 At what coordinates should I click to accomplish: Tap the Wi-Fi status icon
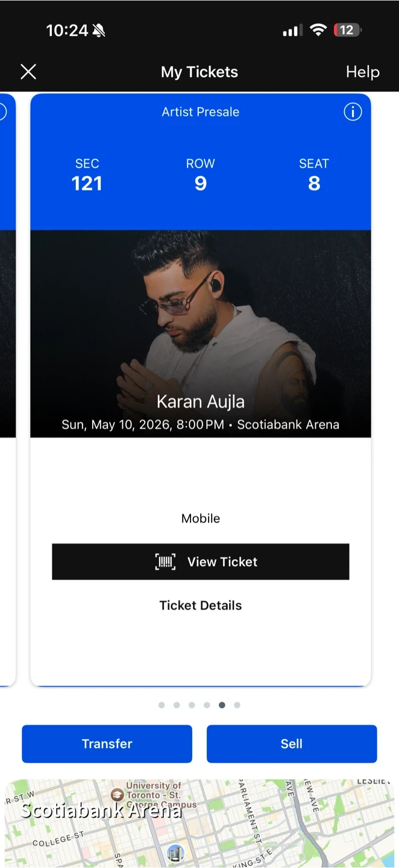pos(318,30)
